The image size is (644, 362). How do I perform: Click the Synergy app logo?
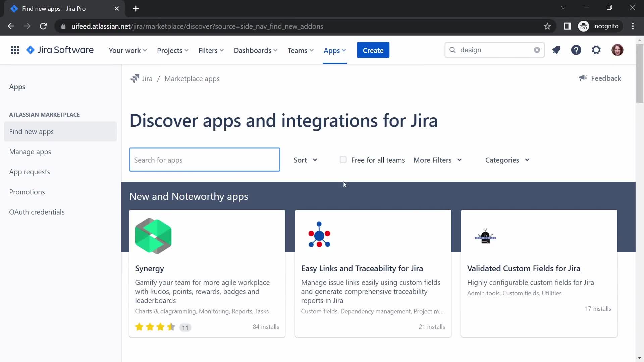click(x=153, y=236)
